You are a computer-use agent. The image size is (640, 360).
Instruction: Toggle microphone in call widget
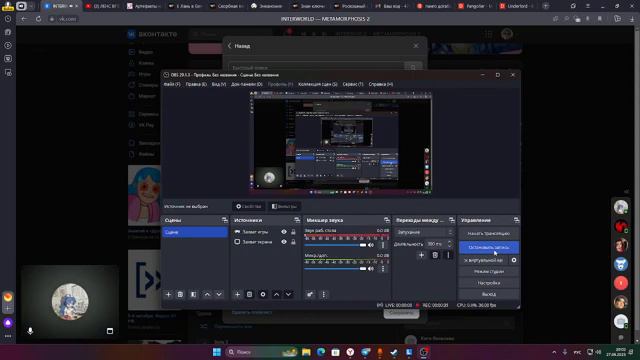30,331
